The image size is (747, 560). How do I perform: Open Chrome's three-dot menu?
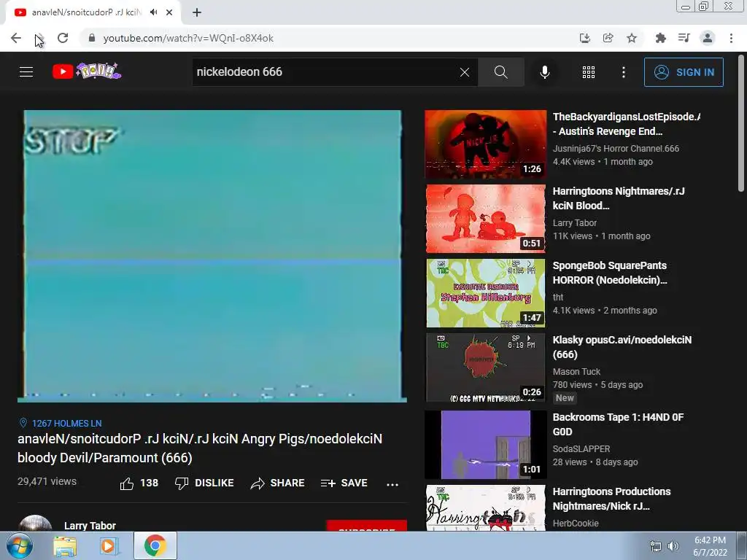click(x=731, y=38)
